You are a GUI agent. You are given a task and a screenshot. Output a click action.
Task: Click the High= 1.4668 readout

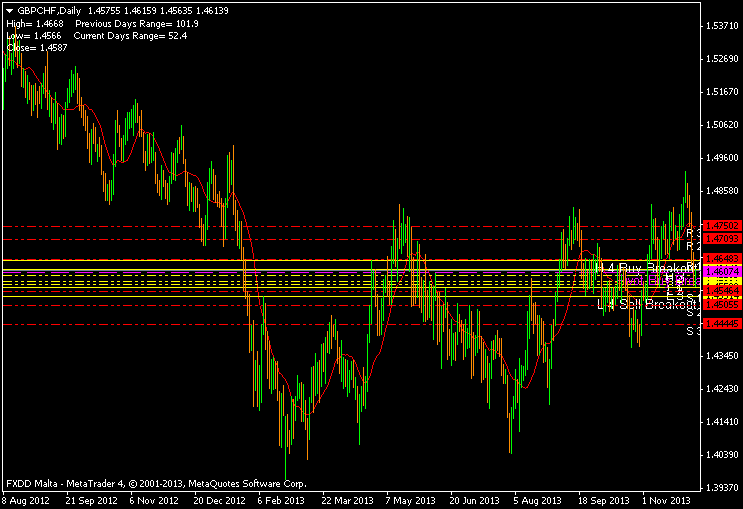[35, 23]
